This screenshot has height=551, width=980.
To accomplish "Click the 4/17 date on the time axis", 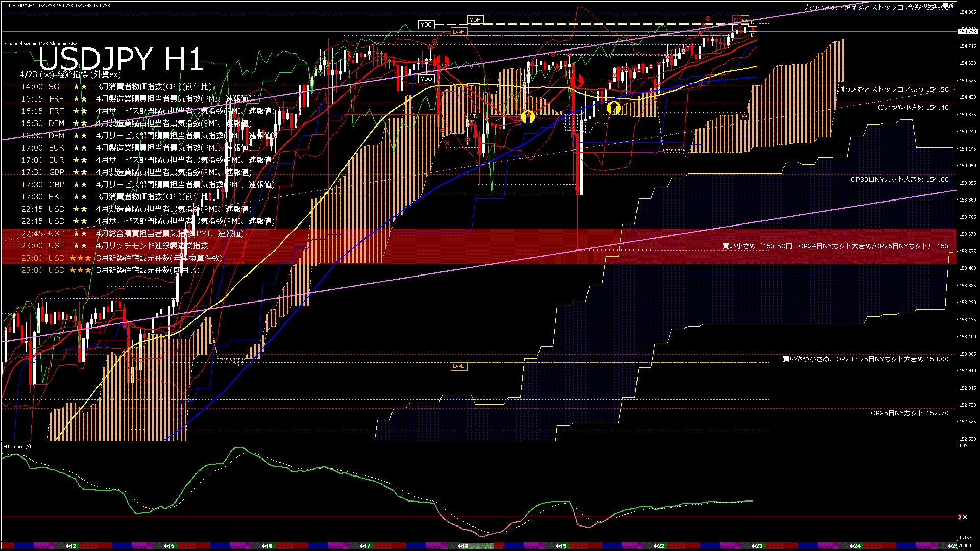I will pos(365,546).
